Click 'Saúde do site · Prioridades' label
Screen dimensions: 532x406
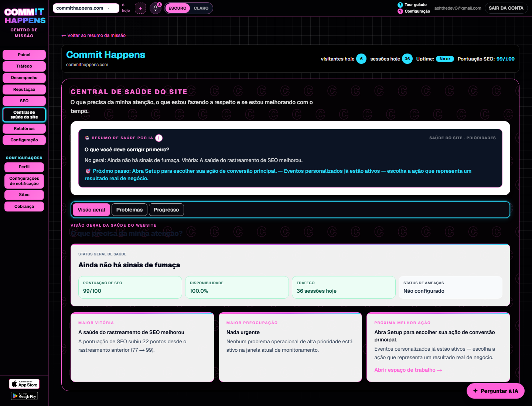(x=463, y=138)
